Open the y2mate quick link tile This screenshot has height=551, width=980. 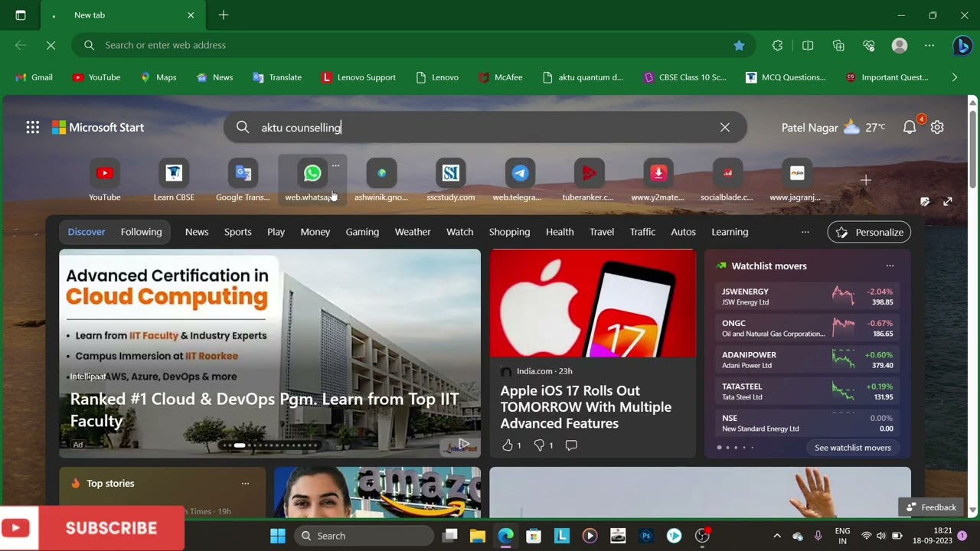658,181
